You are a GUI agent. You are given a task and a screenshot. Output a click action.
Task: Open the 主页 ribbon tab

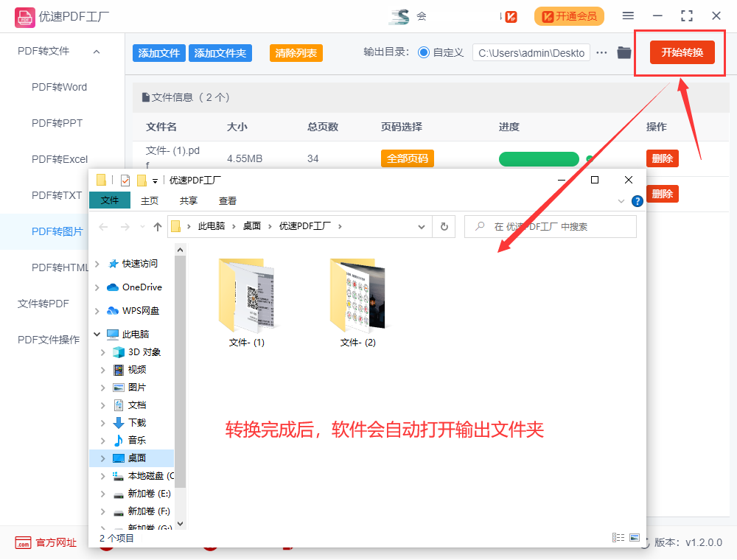[x=150, y=200]
